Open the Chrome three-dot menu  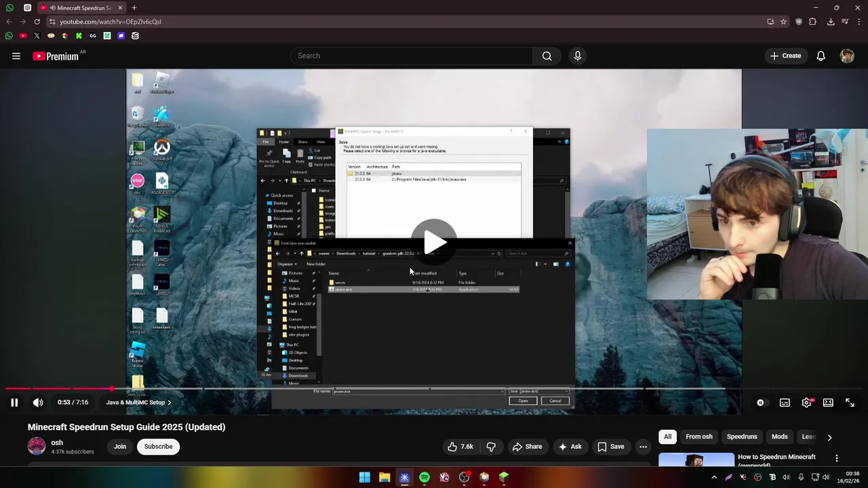tap(859, 22)
